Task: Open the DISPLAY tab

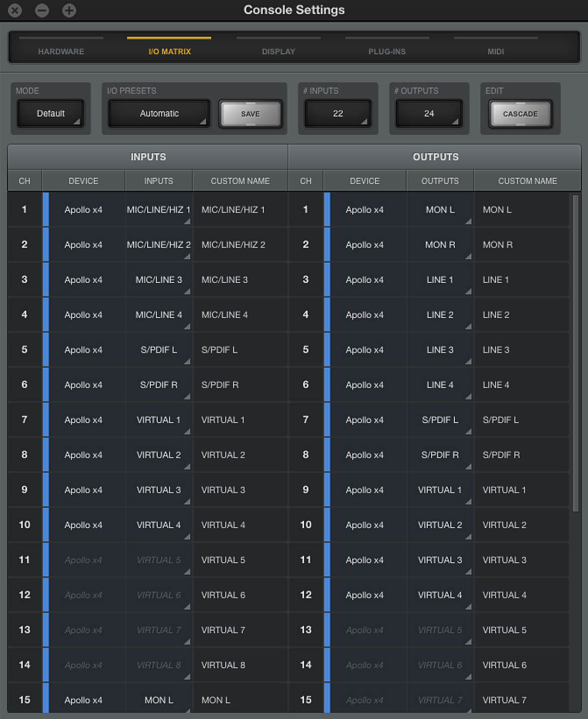Action: (278, 51)
